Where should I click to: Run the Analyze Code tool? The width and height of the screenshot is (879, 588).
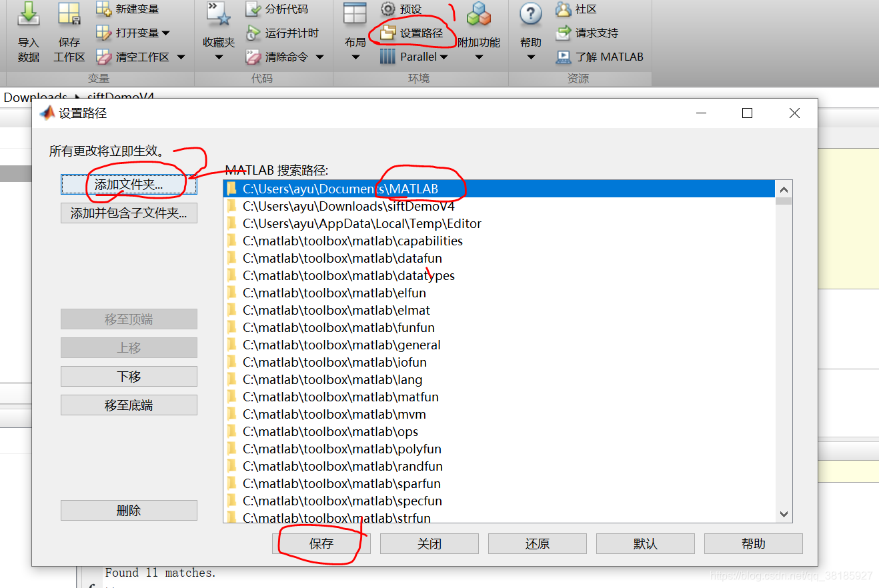(275, 9)
